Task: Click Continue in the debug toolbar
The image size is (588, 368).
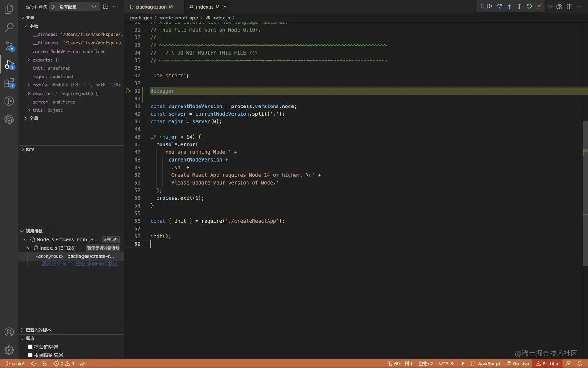Action: 490,6
